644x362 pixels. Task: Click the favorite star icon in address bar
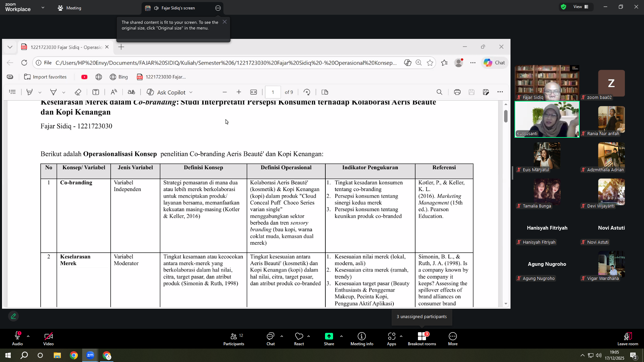coord(430,63)
